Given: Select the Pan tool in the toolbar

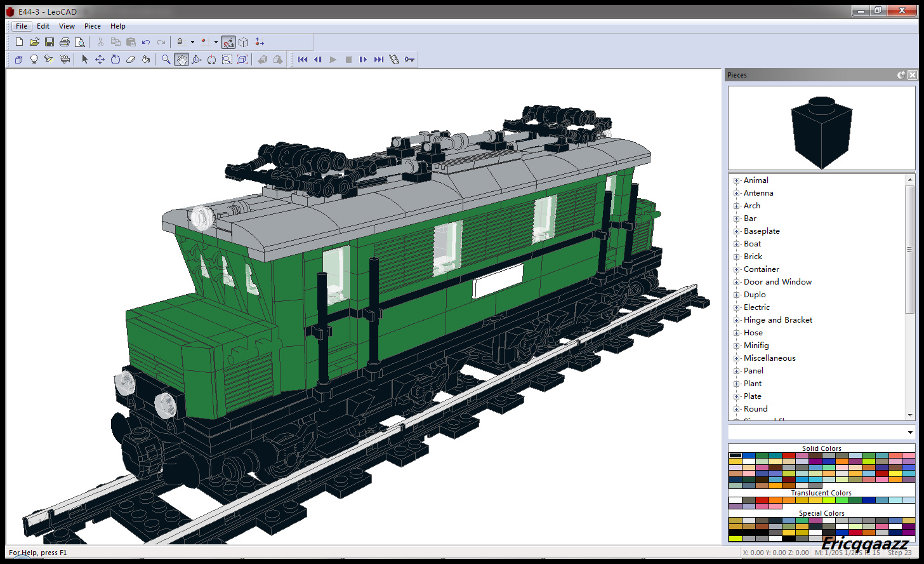Looking at the screenshot, I should 182,59.
